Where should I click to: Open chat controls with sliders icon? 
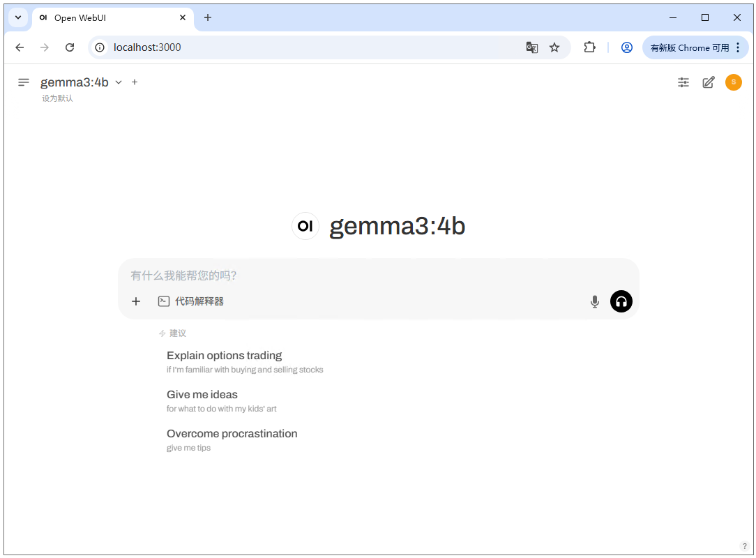[683, 82]
